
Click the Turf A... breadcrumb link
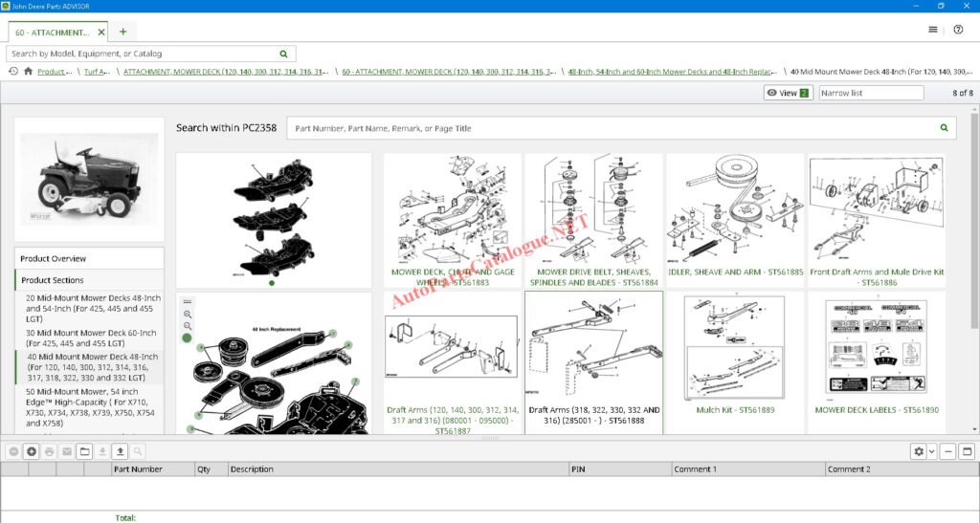pyautogui.click(x=97, y=72)
